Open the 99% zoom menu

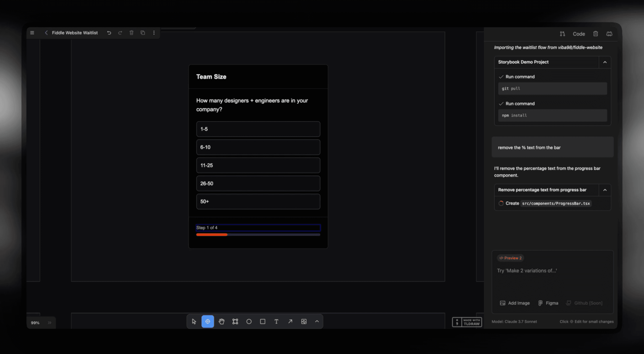coord(35,323)
